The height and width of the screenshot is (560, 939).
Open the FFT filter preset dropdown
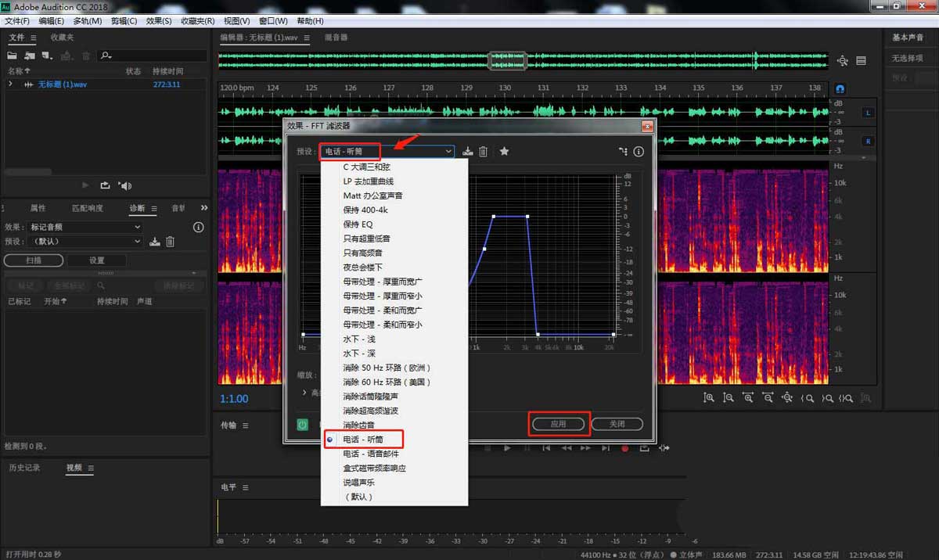[x=387, y=151]
